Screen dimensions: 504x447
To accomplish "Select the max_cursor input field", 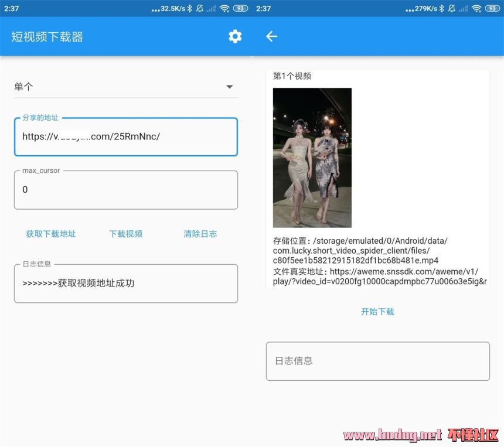I will pos(125,190).
